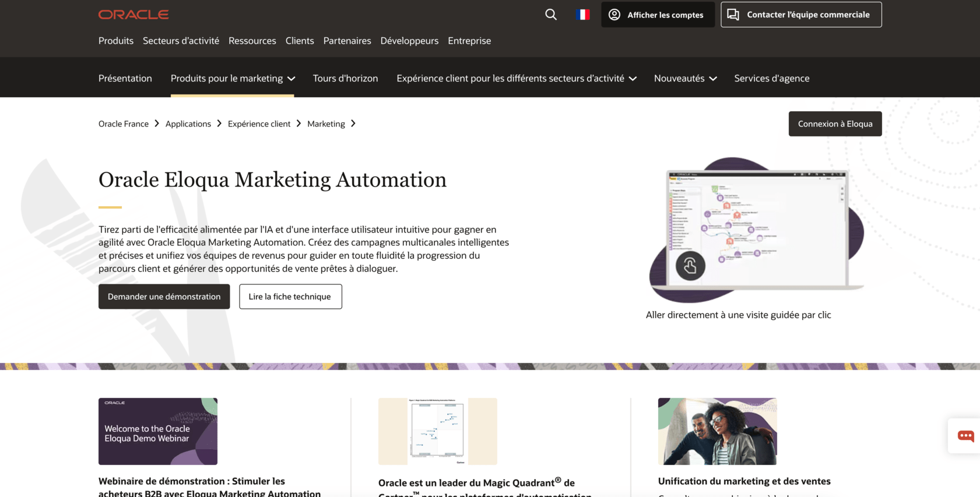The image size is (980, 497).
Task: Open the Eloqua laptop screenshot image
Action: tap(757, 230)
